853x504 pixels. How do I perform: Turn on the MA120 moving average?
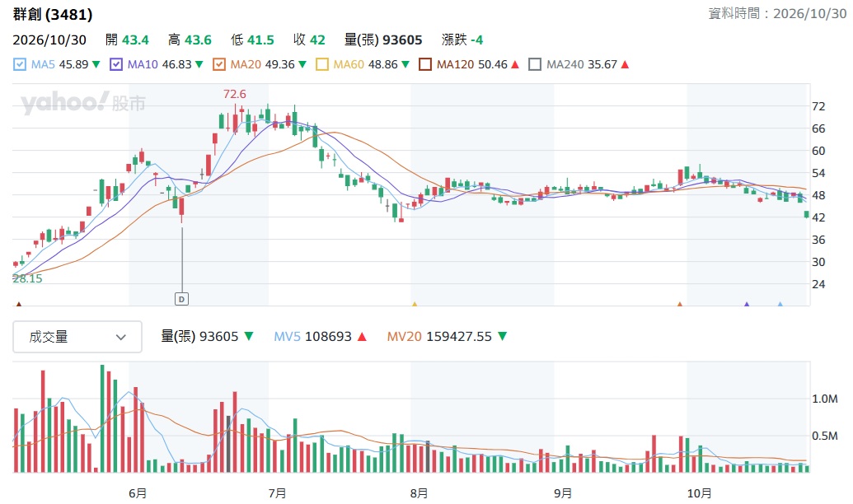[x=425, y=65]
